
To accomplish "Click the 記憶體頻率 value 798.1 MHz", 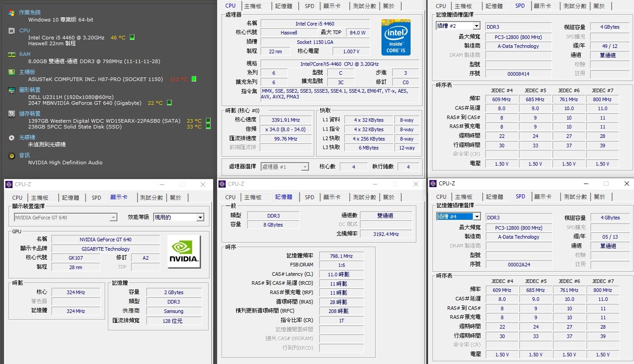I will (341, 256).
